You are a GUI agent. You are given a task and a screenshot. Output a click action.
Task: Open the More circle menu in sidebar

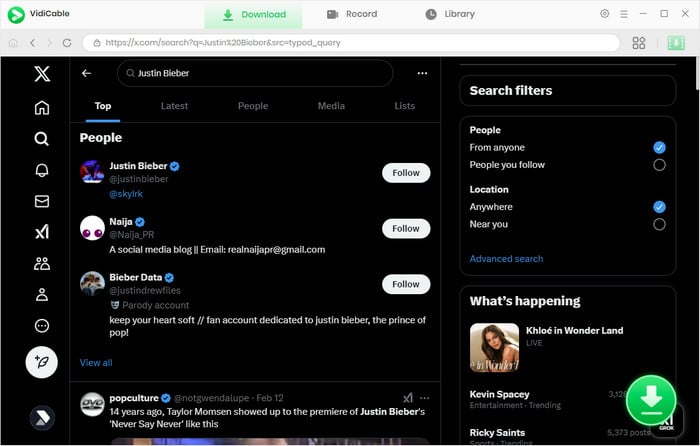click(42, 326)
